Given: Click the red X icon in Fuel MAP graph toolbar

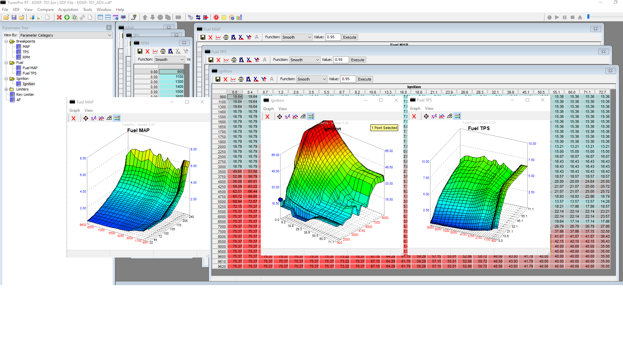Looking at the screenshot, I should click(x=74, y=118).
